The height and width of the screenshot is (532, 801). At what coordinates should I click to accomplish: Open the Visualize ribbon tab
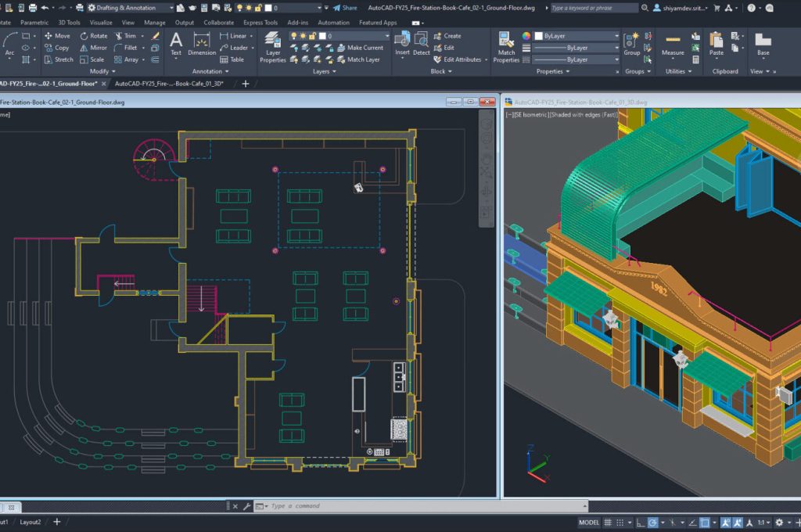tap(101, 23)
